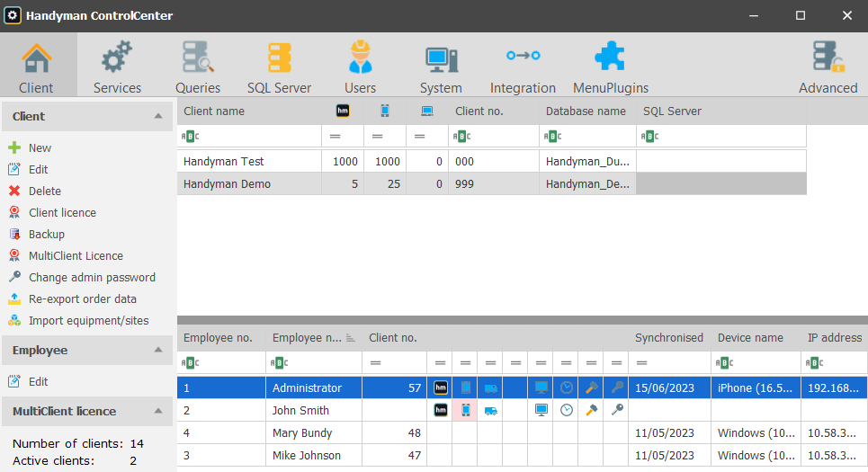Click the mobile device column header icon
868x472 pixels.
pyautogui.click(x=385, y=111)
